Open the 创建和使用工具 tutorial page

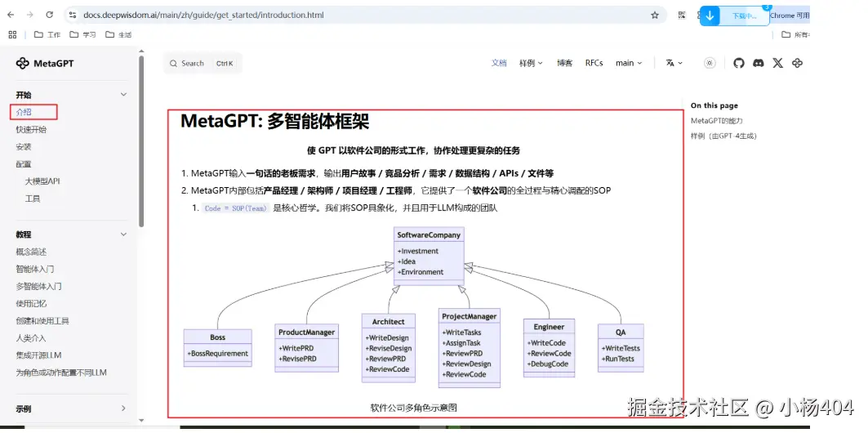coord(42,320)
